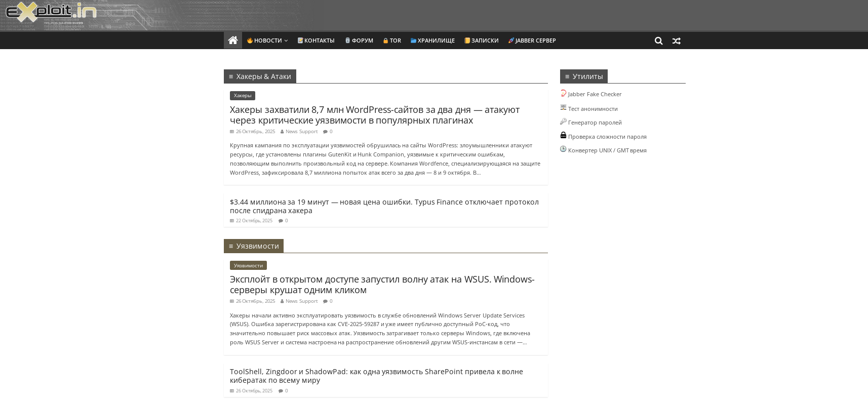Click the anonymity test icon
868x399 pixels.
click(563, 107)
